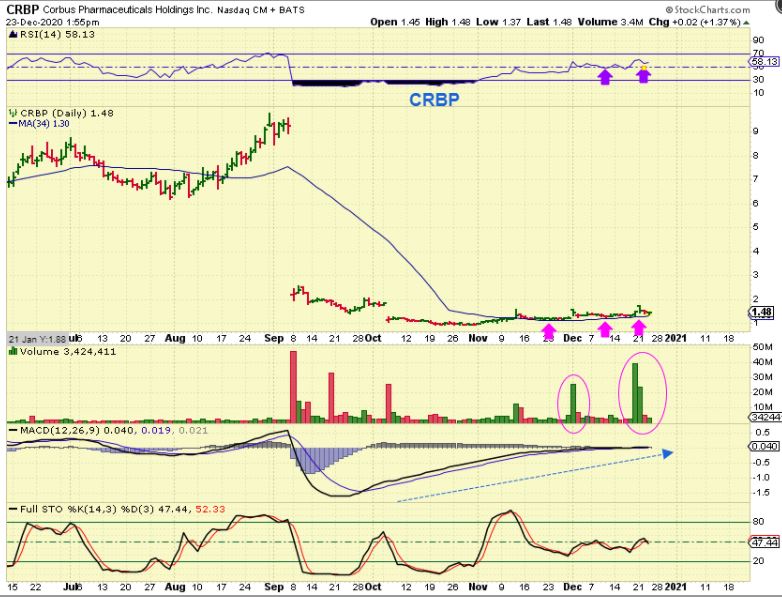The height and width of the screenshot is (597, 782).
Task: Click the CRBP ticker symbol in the header
Action: (x=22, y=9)
